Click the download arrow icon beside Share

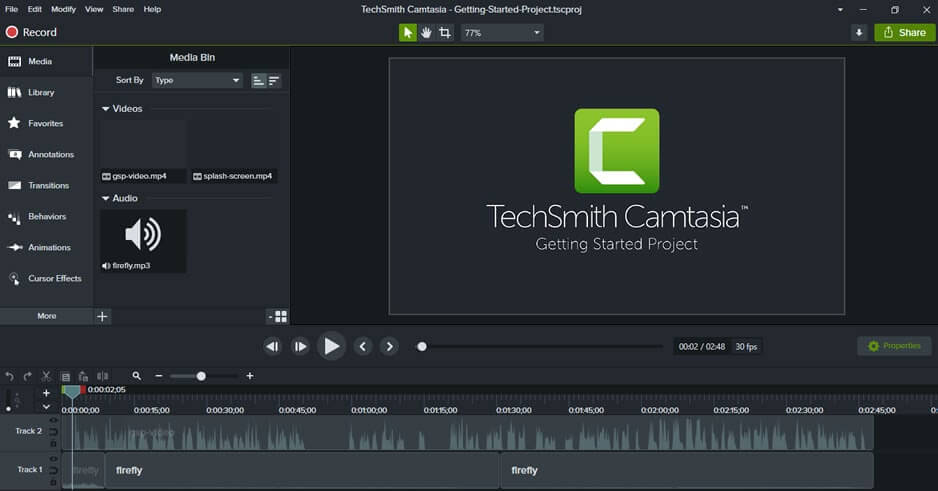point(859,33)
